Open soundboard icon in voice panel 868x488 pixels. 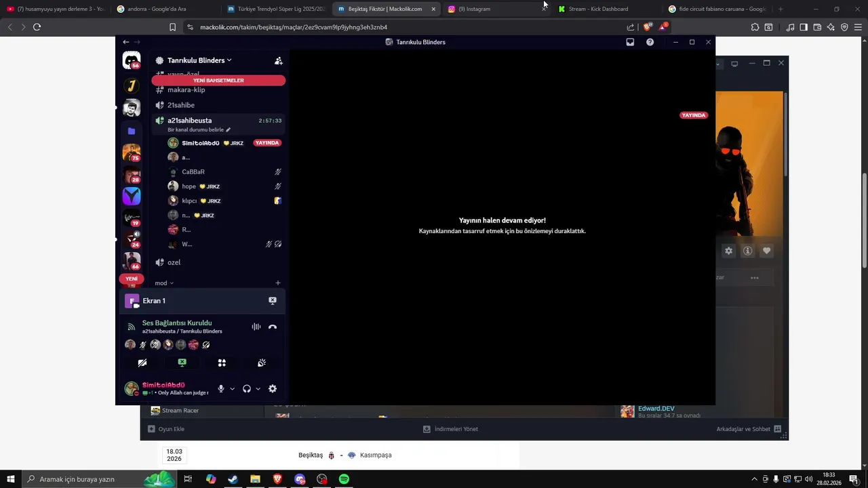262,363
